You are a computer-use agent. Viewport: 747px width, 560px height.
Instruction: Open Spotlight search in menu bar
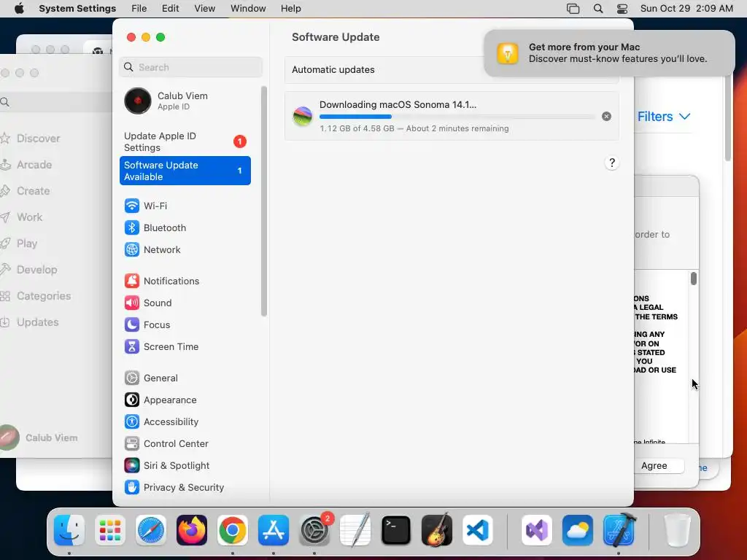598,9
